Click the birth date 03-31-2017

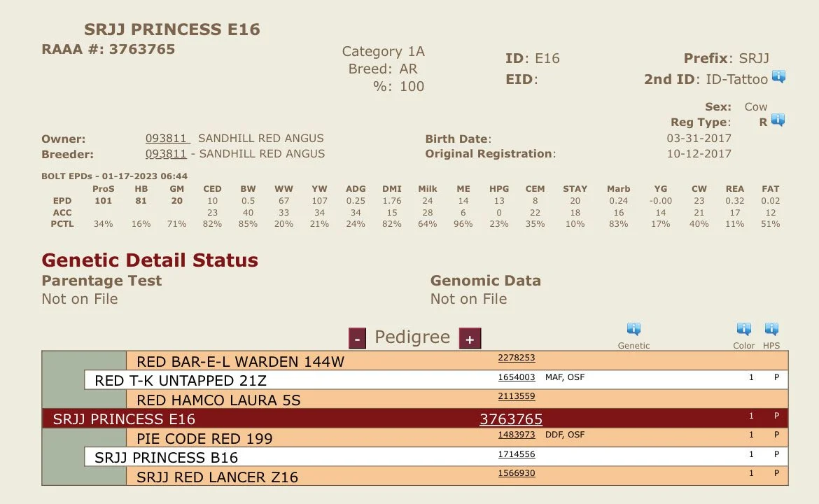pos(699,139)
